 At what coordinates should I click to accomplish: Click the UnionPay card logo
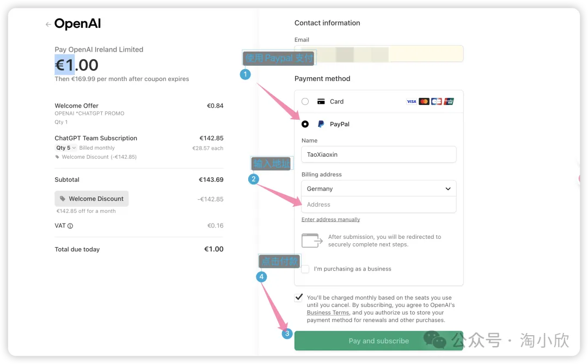pos(449,102)
